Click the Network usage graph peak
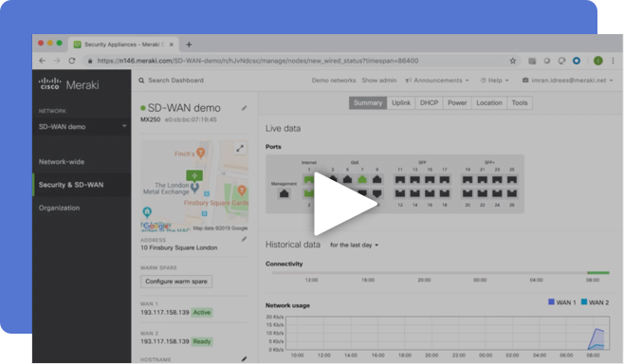 [x=596, y=329]
